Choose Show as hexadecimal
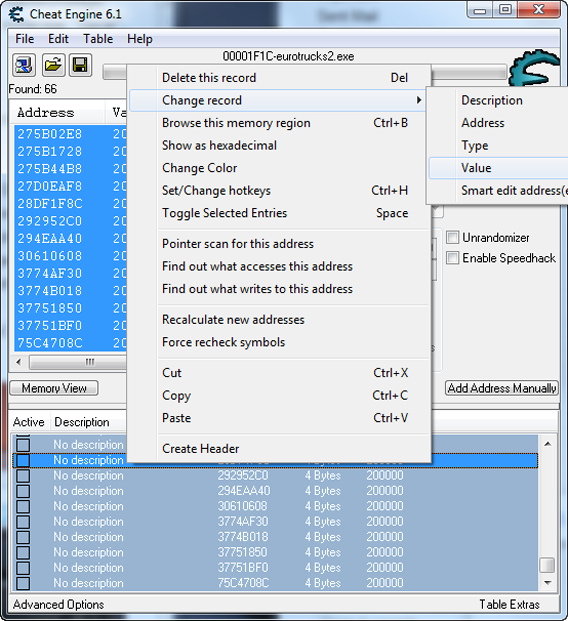Screen dimensions: 568x621 279,145
